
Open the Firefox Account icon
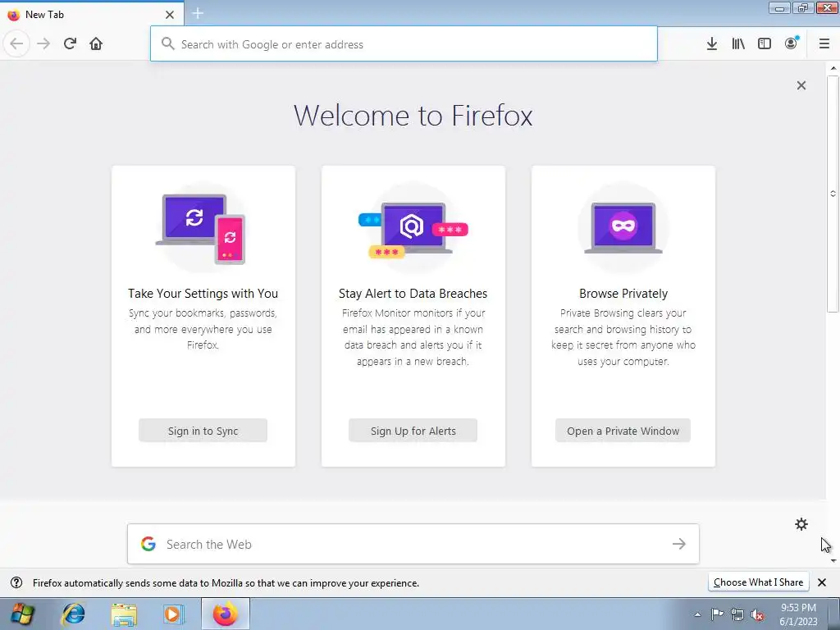(792, 43)
